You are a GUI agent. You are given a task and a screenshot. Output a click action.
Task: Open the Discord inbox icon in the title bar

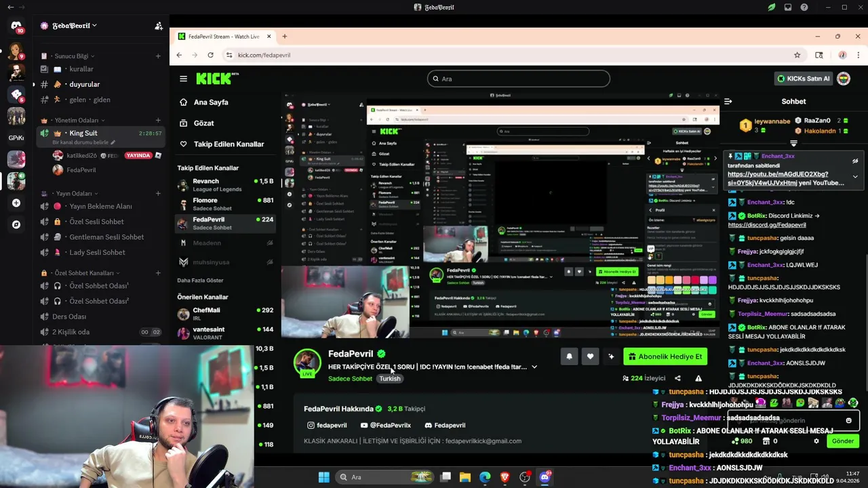788,7
